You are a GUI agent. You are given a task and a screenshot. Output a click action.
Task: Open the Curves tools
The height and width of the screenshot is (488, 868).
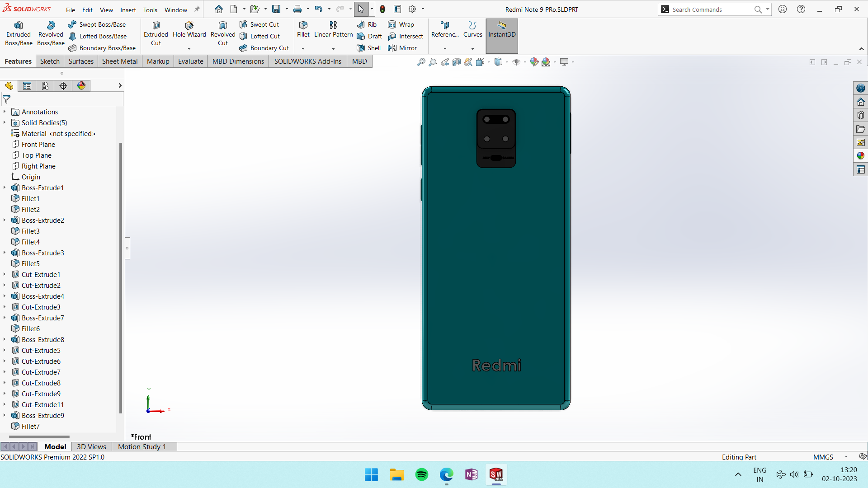pyautogui.click(x=473, y=30)
